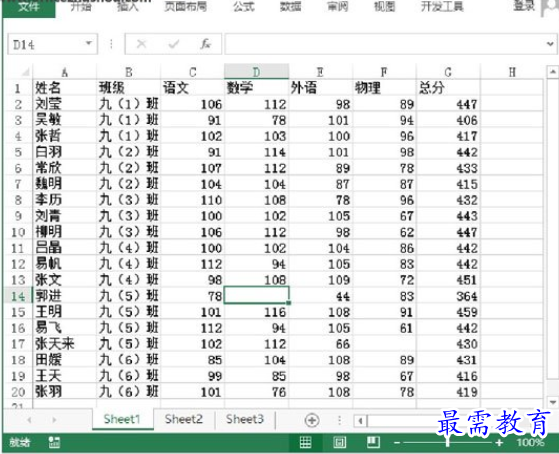This screenshot has height=454, width=559.
Task: Switch to the Sheet1 tab
Action: pyautogui.click(x=122, y=419)
